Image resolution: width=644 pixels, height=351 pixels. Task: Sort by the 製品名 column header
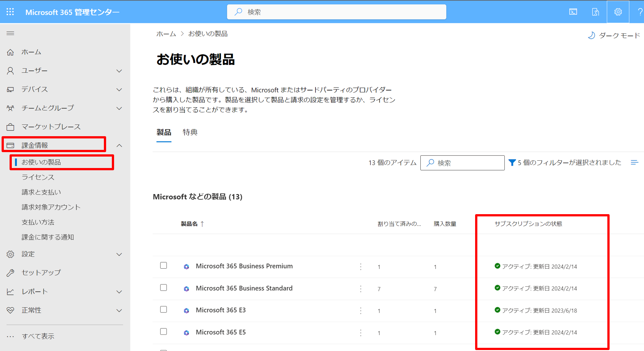coord(192,224)
